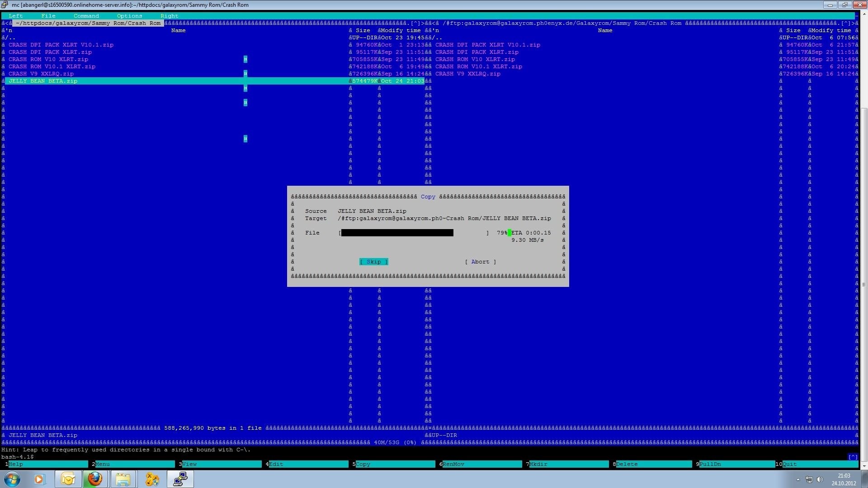This screenshot has width=868, height=488.
Task: Click the 9.30 MB/s transfer speed text
Action: coord(528,240)
